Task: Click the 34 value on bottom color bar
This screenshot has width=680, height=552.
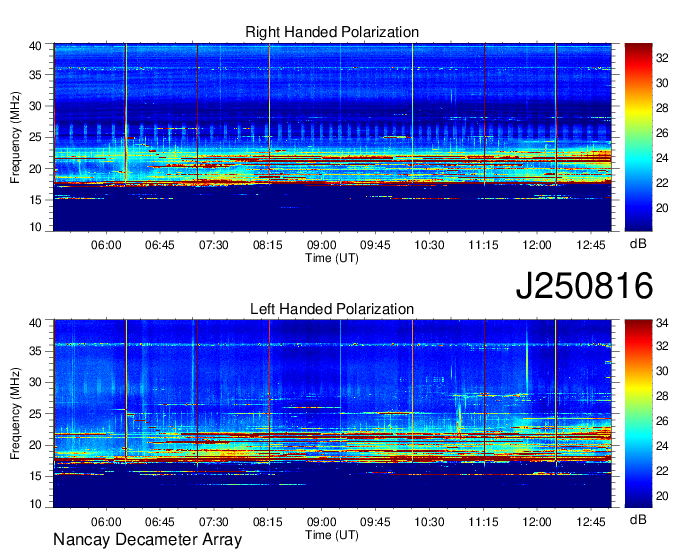Action: (x=662, y=322)
